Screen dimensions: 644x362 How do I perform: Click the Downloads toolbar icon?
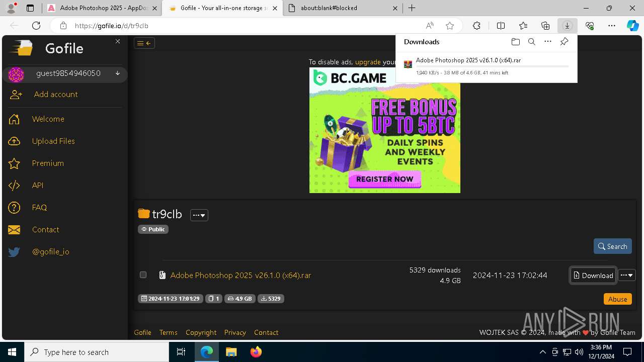point(567,26)
